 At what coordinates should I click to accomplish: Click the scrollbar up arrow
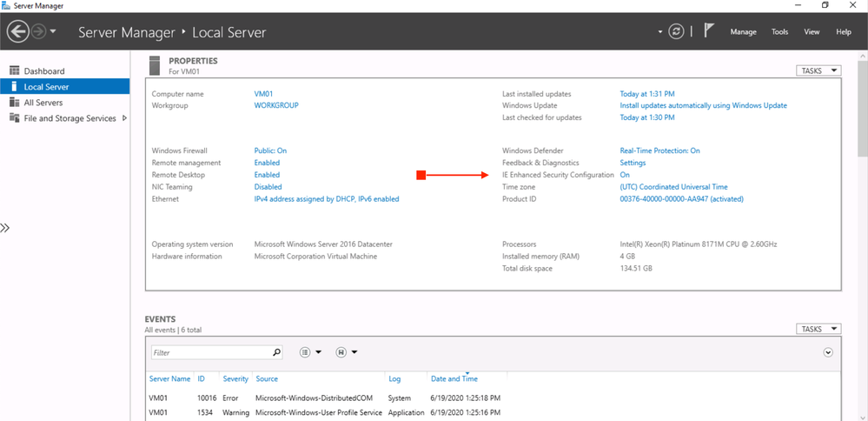click(863, 56)
